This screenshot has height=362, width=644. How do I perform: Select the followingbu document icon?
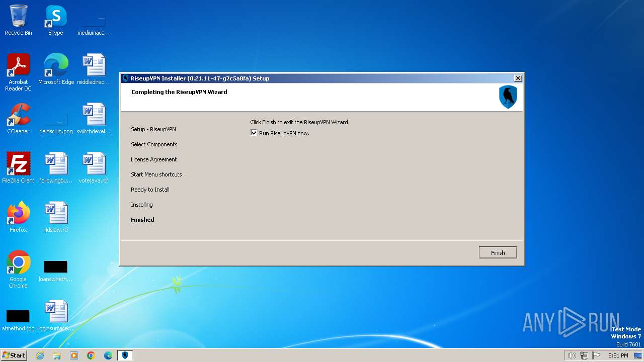(x=56, y=168)
